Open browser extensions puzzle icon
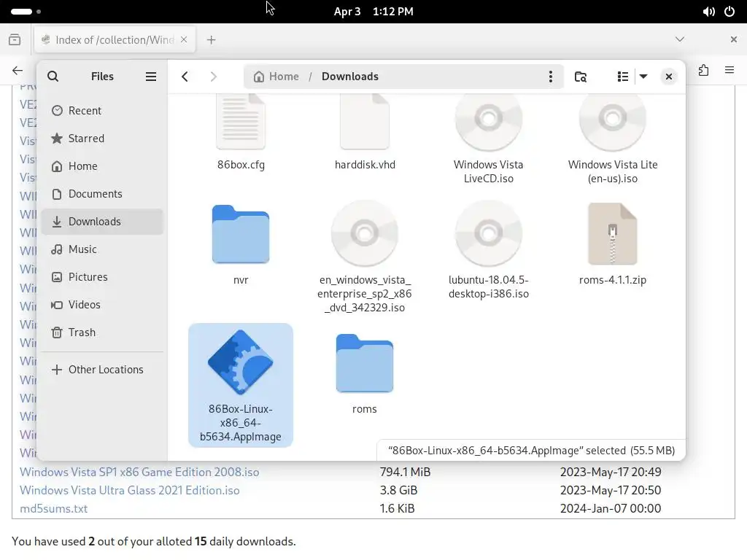 [704, 71]
